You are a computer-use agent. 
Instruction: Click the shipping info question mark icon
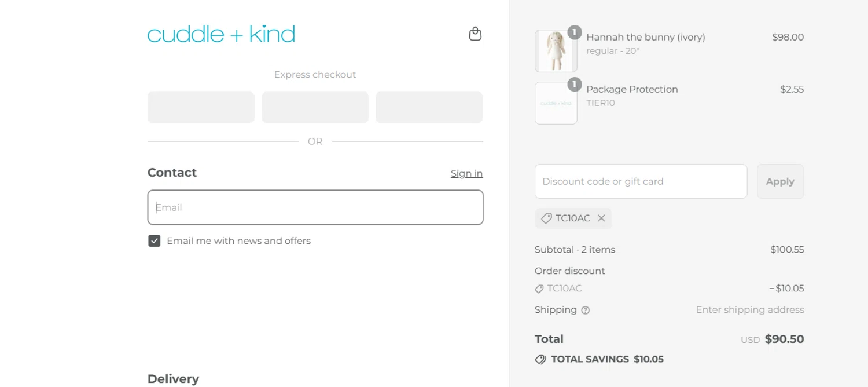(585, 310)
